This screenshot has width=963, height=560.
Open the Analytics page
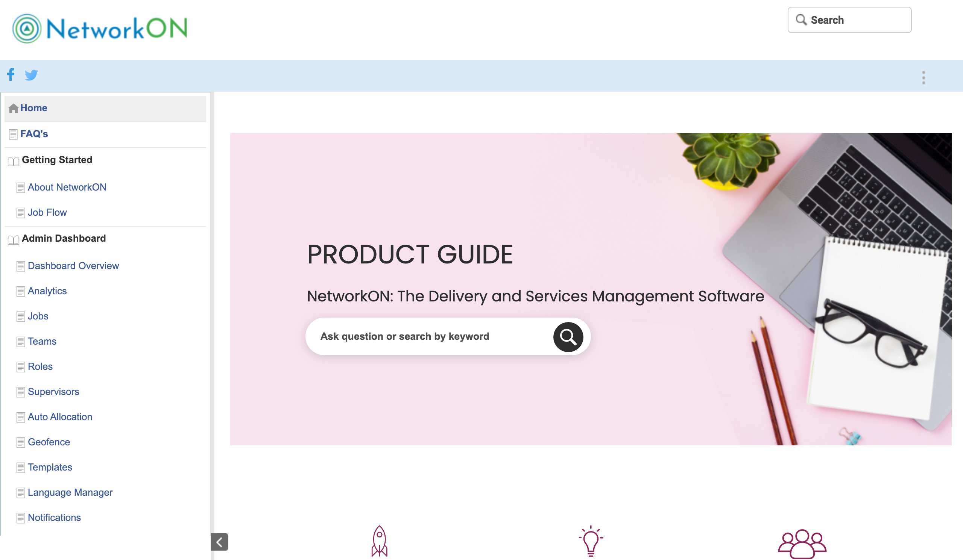coord(47,291)
